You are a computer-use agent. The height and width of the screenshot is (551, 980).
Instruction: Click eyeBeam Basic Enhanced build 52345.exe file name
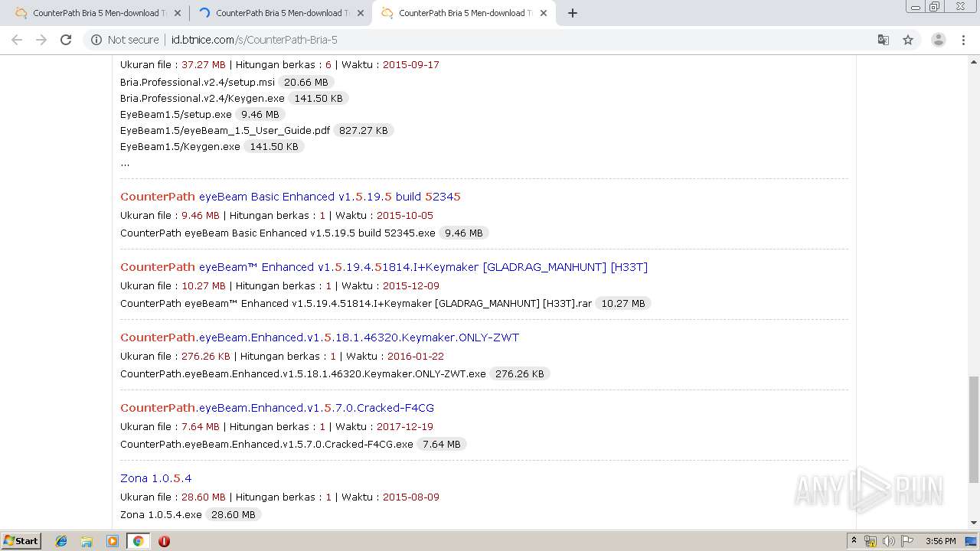pos(278,233)
